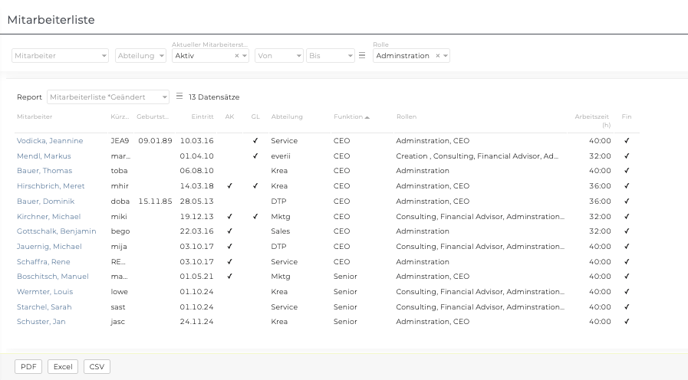The height and width of the screenshot is (380, 688).
Task: Remove the Adminstration role filter
Action: (437, 56)
